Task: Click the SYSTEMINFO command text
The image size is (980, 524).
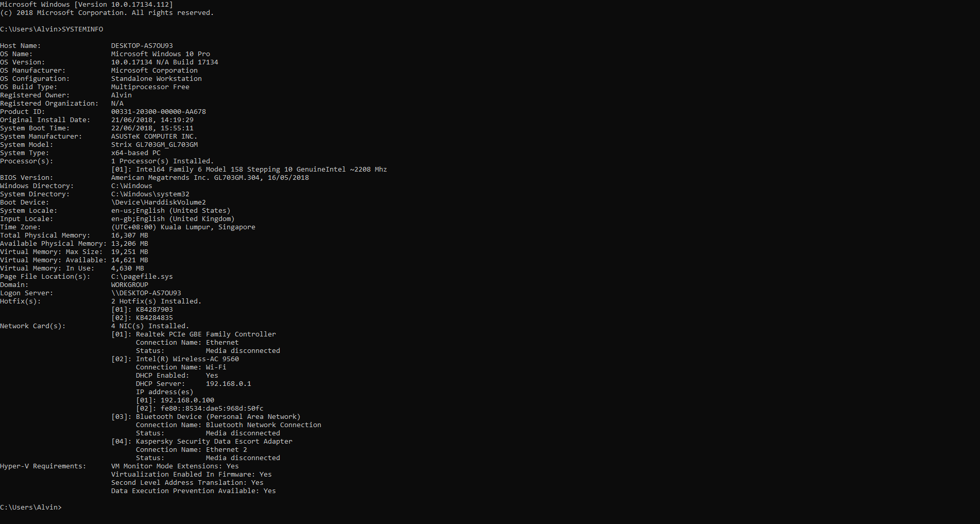Action: [82, 29]
